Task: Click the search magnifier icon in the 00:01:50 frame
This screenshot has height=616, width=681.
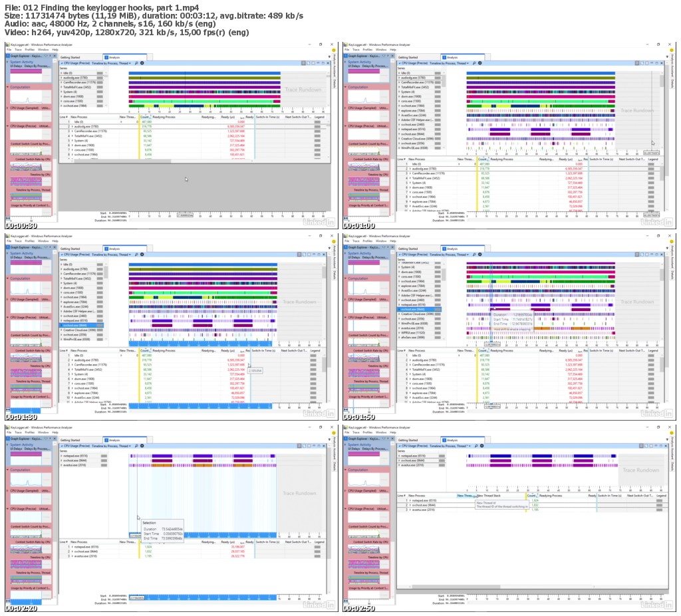Action: click(x=474, y=255)
